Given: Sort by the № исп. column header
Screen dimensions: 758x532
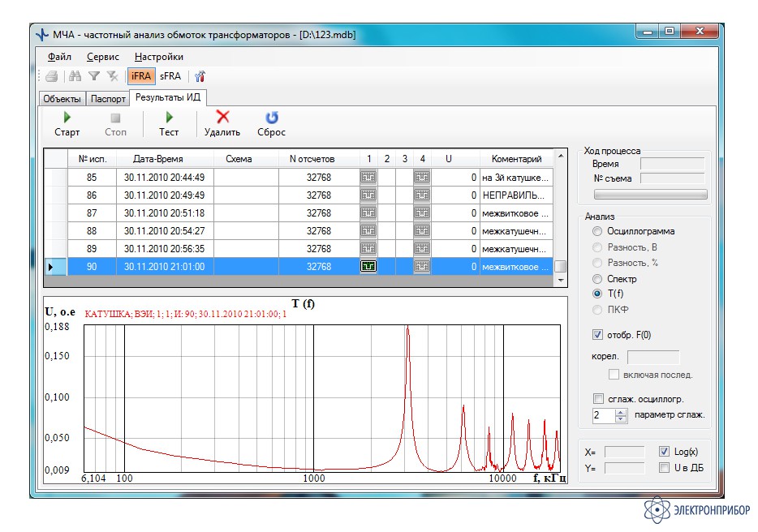Looking at the screenshot, I should [x=92, y=159].
